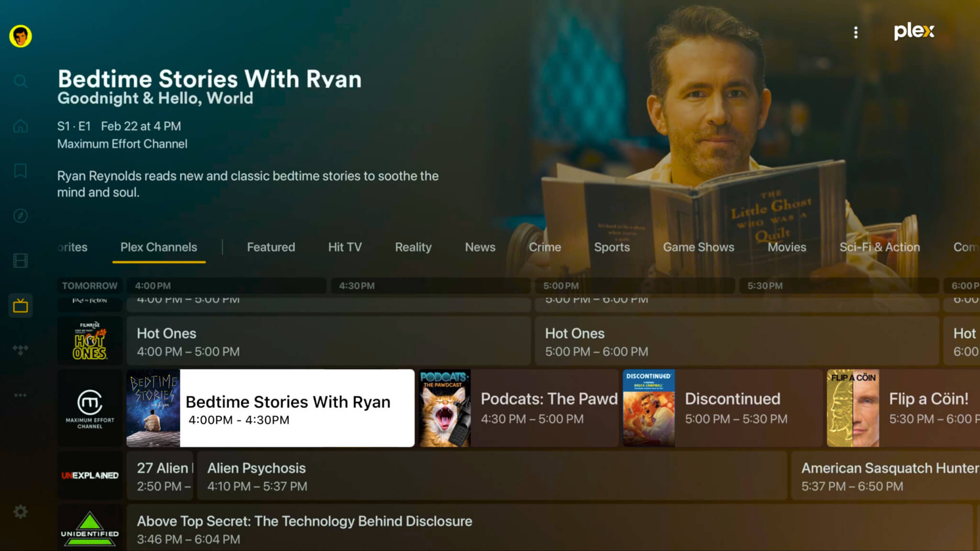Switch to the Sci-Fi & Action tab

click(x=880, y=247)
